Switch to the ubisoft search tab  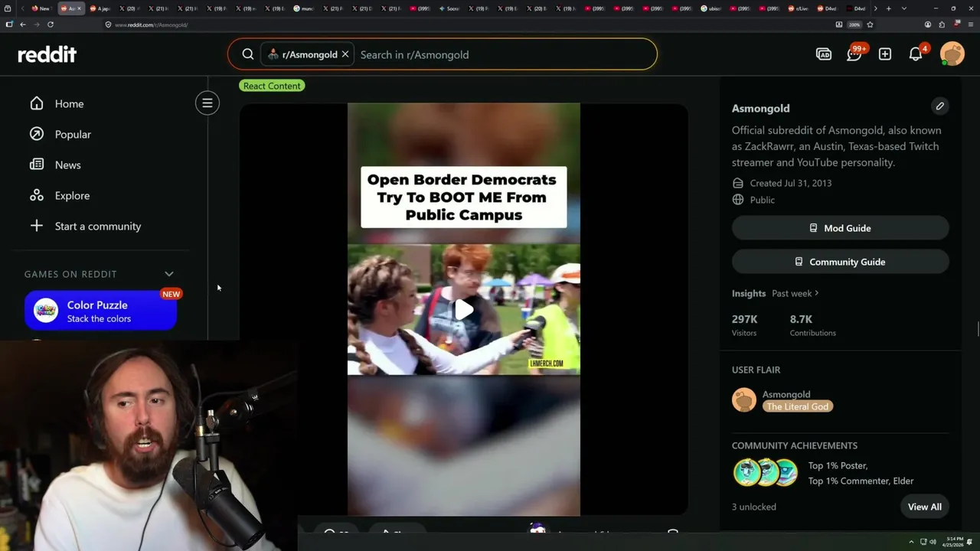click(714, 8)
